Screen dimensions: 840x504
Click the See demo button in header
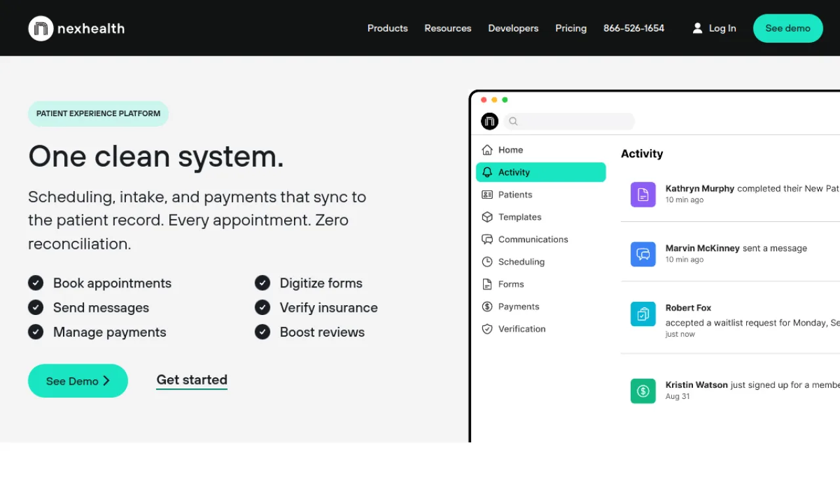pyautogui.click(x=787, y=28)
